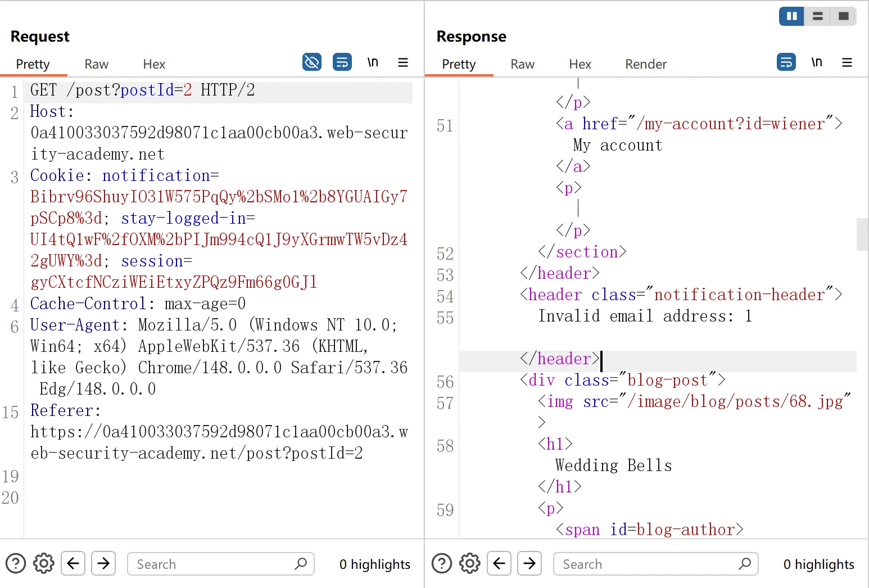The image size is (869, 588).
Task: Open the Response Render tab
Action: pos(646,64)
